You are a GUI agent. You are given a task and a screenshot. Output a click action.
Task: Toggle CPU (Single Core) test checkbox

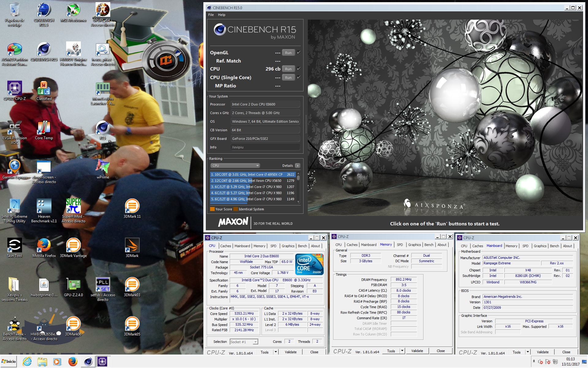(299, 77)
